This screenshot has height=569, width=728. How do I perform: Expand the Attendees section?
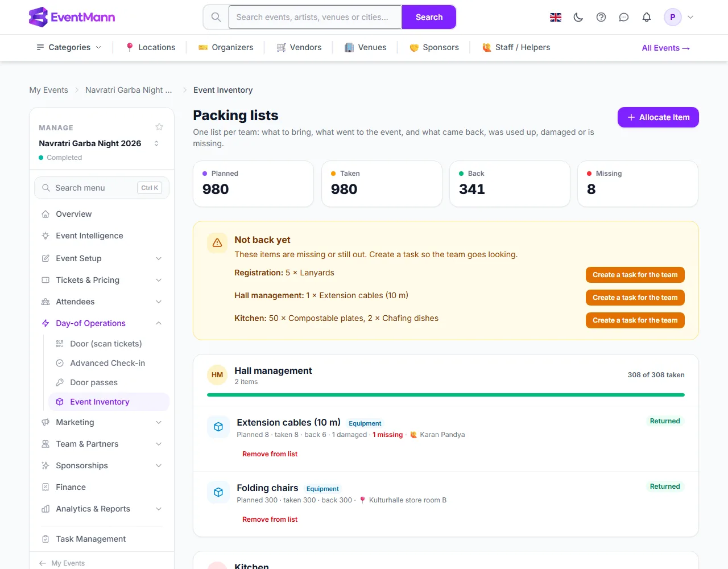point(102,302)
